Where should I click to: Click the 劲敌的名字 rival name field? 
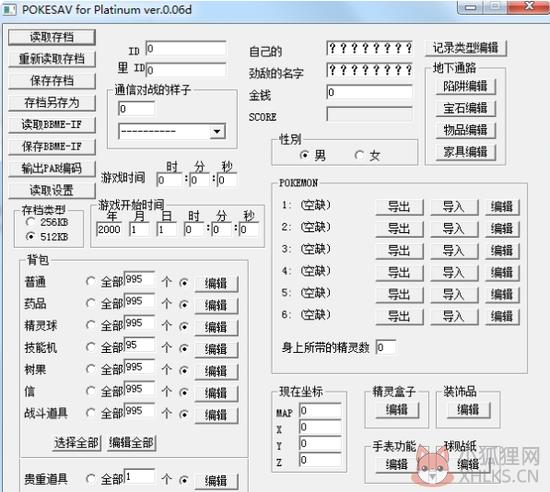(x=369, y=70)
